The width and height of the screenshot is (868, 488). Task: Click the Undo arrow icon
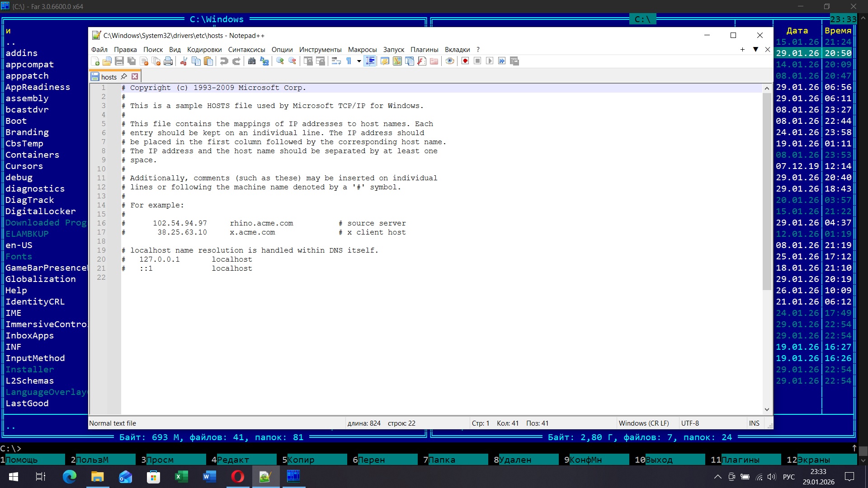tap(224, 61)
